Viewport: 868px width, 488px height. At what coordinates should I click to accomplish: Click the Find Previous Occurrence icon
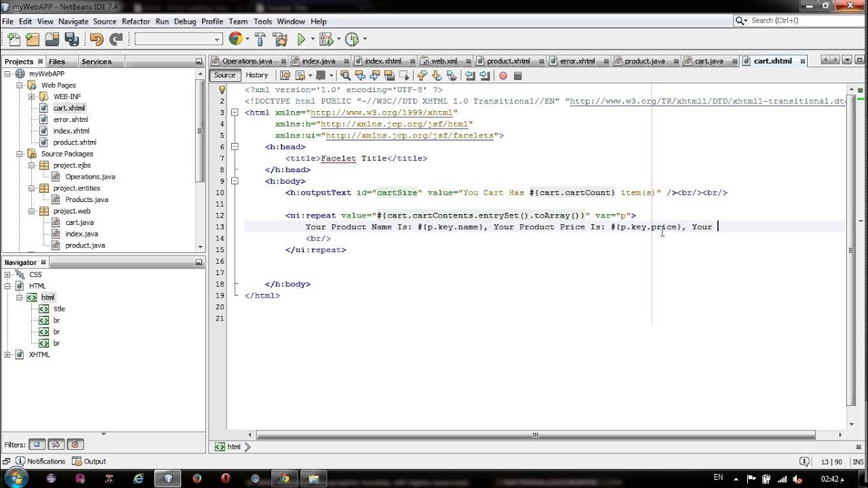[360, 75]
